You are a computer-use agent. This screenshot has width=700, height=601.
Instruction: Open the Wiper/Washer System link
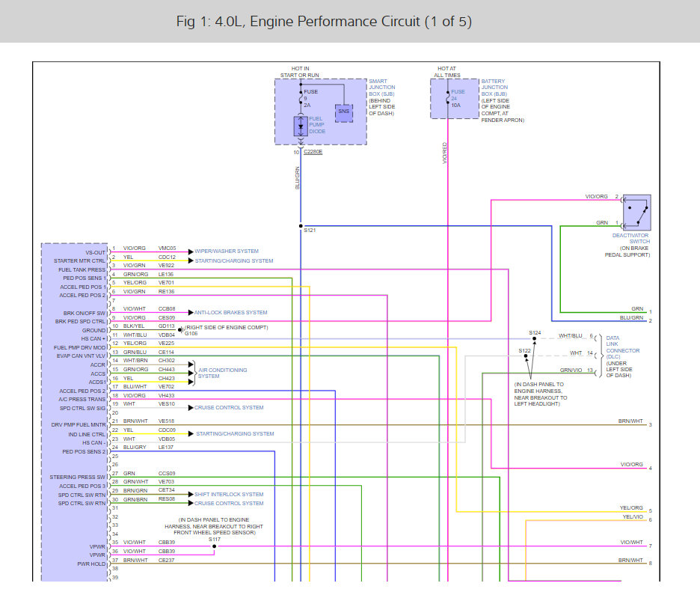[x=227, y=251]
